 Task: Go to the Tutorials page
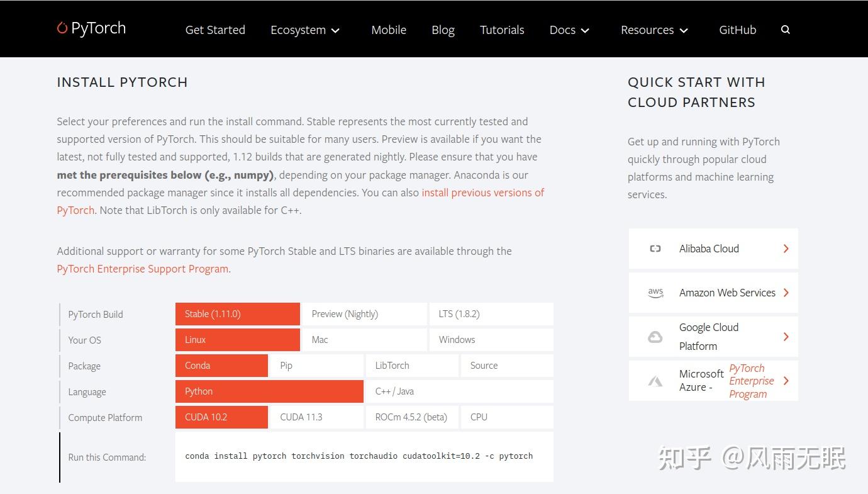[502, 30]
